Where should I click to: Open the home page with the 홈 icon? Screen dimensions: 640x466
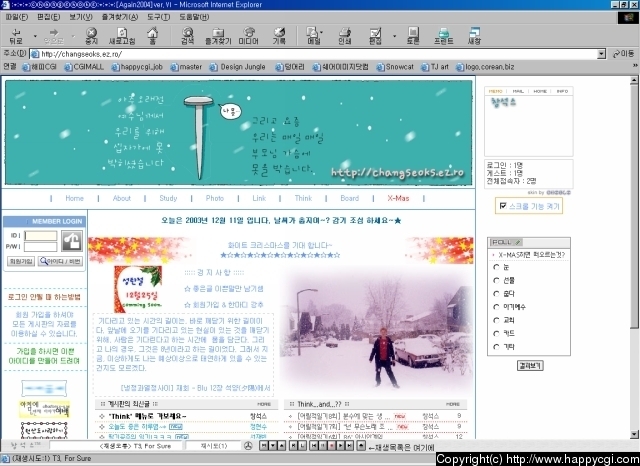152,36
